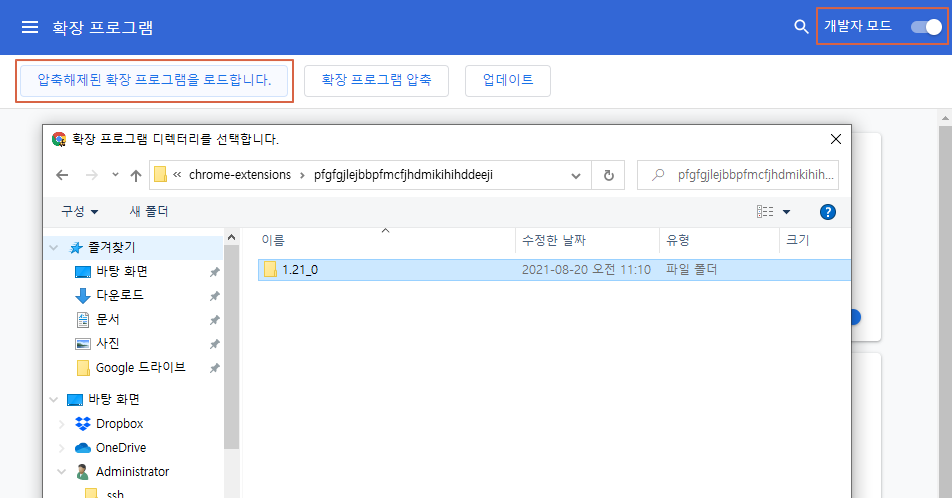Open recent locations dropdown arrow

[x=115, y=175]
